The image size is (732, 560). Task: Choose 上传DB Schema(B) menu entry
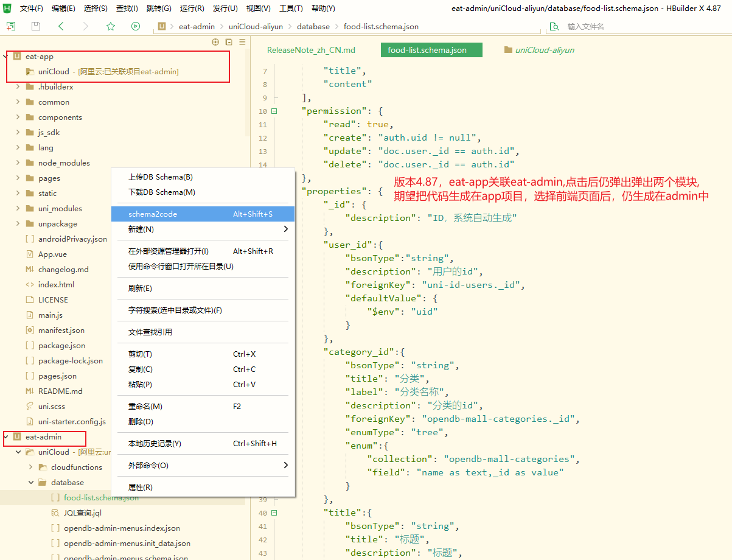(x=160, y=177)
